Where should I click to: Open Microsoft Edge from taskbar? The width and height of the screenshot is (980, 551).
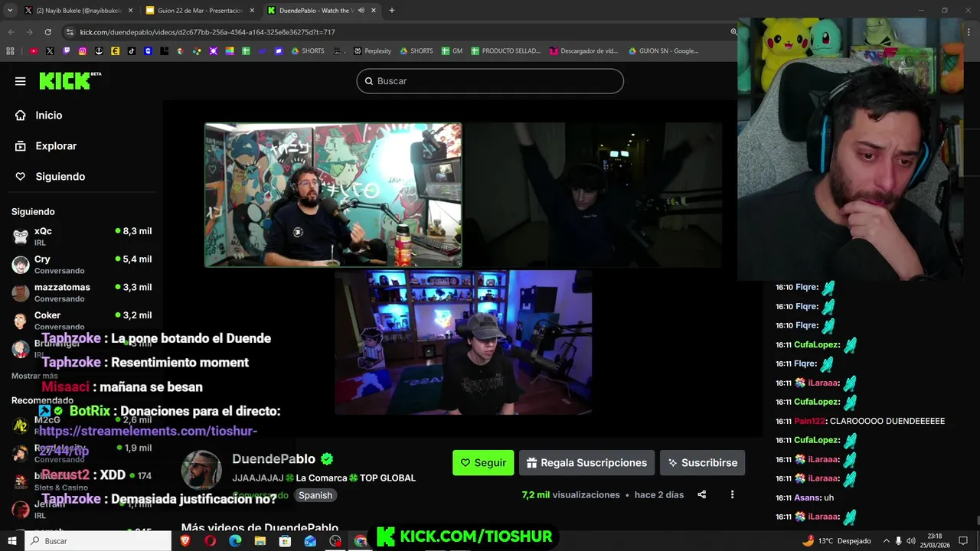point(235,541)
